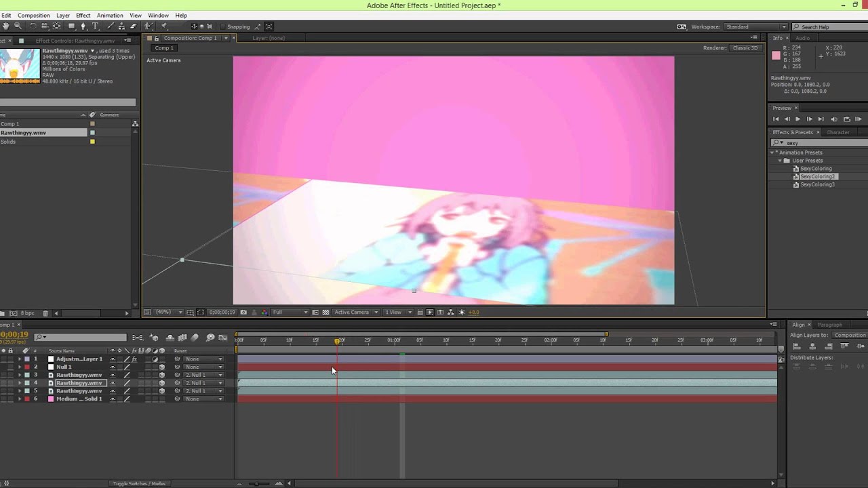Toggle adjustment layer switch on Adjustment Layer 1
This screenshot has height=488, width=868.
click(155, 359)
